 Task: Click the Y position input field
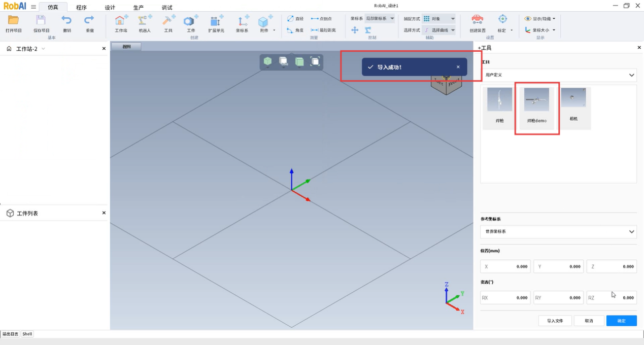pyautogui.click(x=559, y=266)
